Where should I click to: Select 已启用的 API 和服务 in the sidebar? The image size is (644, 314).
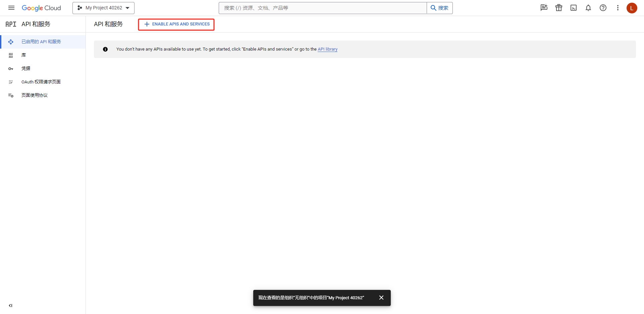(43, 42)
